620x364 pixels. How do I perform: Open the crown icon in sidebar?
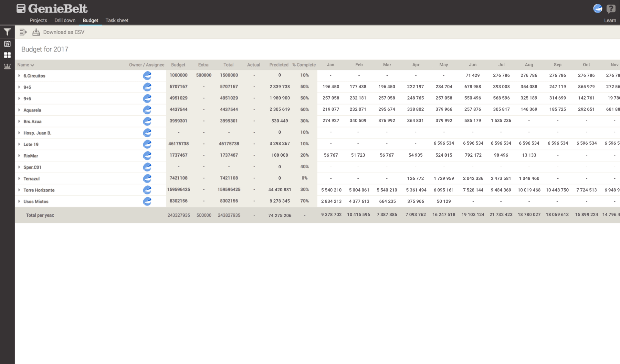(7, 67)
